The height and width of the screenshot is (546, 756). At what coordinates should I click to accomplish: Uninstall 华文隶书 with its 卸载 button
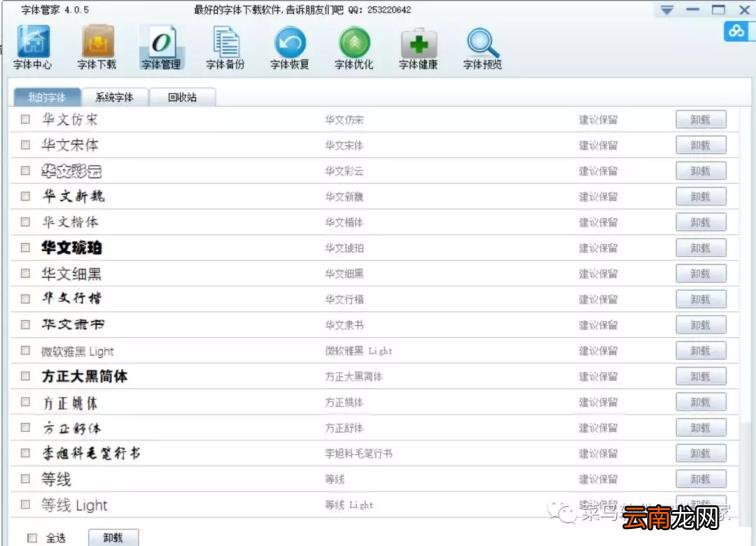(x=701, y=325)
